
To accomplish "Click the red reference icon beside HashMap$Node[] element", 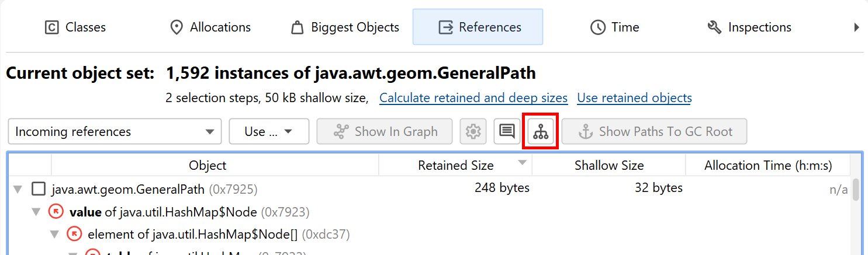I will [x=74, y=234].
